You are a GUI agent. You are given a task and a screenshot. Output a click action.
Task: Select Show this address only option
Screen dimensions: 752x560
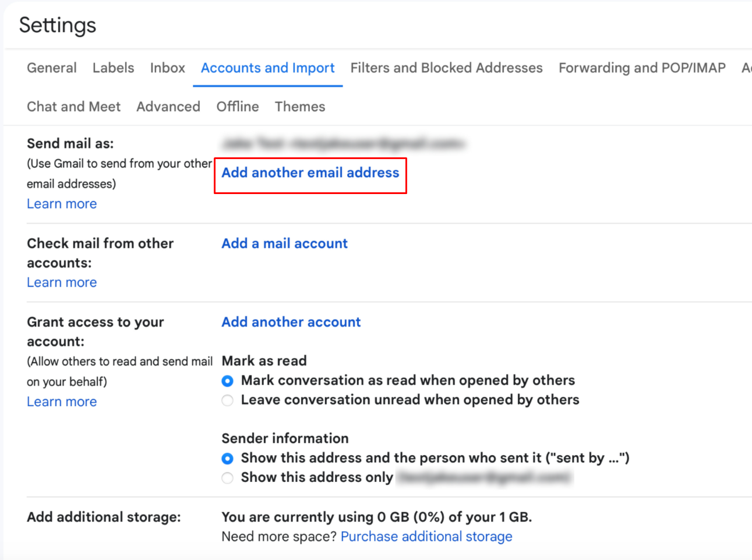[x=228, y=478]
